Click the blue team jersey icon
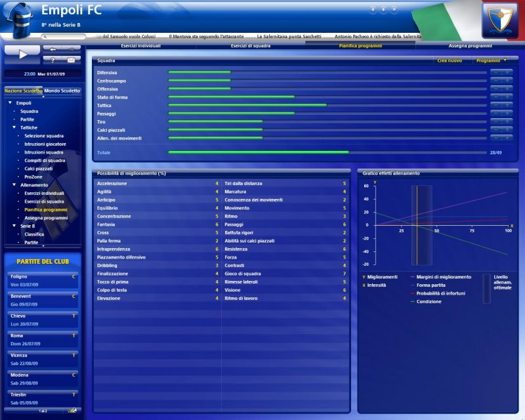The width and height of the screenshot is (525, 420). [20, 21]
